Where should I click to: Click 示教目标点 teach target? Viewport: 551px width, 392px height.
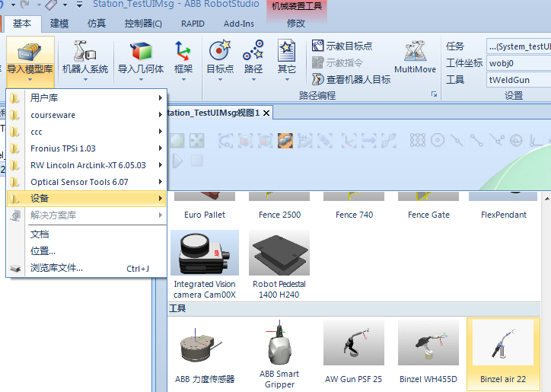[342, 46]
